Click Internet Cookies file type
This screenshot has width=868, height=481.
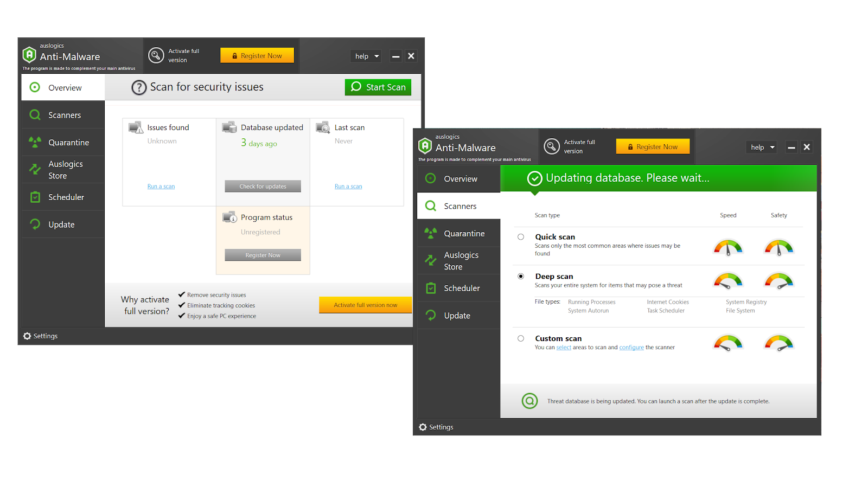(x=668, y=302)
